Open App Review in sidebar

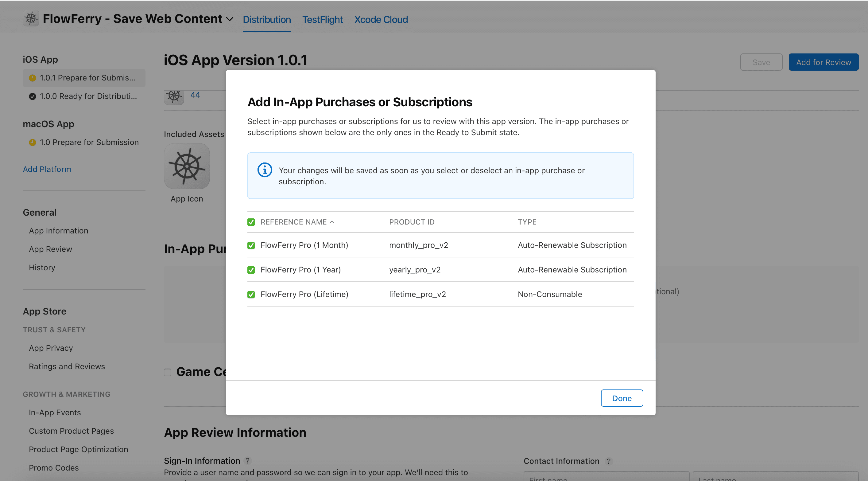click(50, 249)
